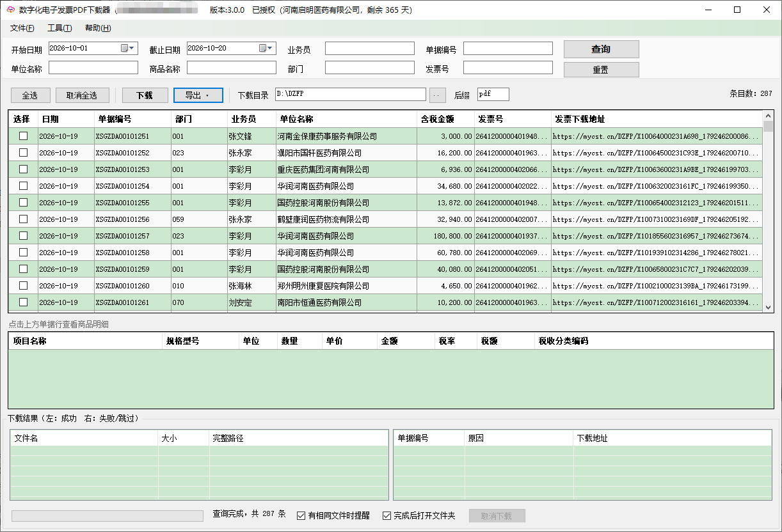Image resolution: width=782 pixels, height=532 pixels.
Task: Click the 重置 button
Action: point(601,70)
